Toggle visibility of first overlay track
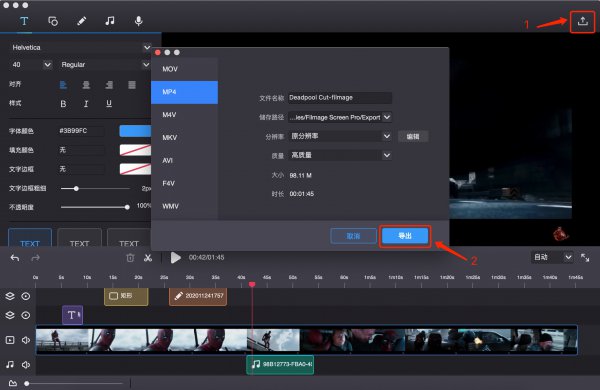Viewport: 600px width, 390px height. click(26, 296)
